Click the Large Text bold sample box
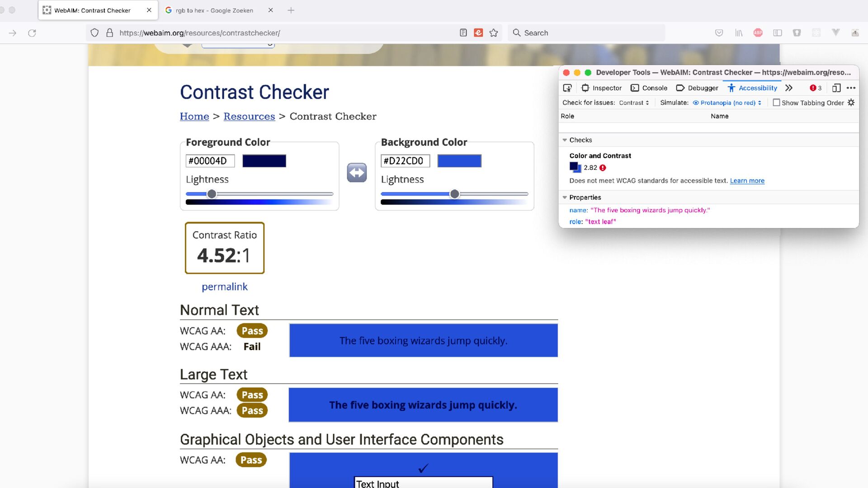Screen dimensions: 868x488 pyautogui.click(x=424, y=405)
